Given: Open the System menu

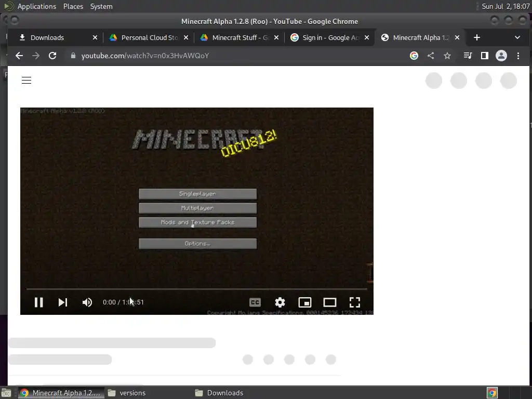Looking at the screenshot, I should pos(101,6).
